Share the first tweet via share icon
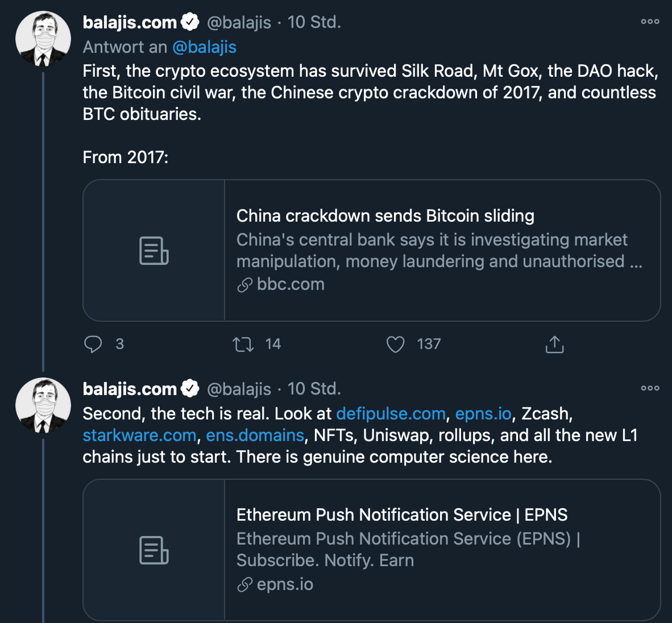The image size is (672, 623). pos(554,344)
